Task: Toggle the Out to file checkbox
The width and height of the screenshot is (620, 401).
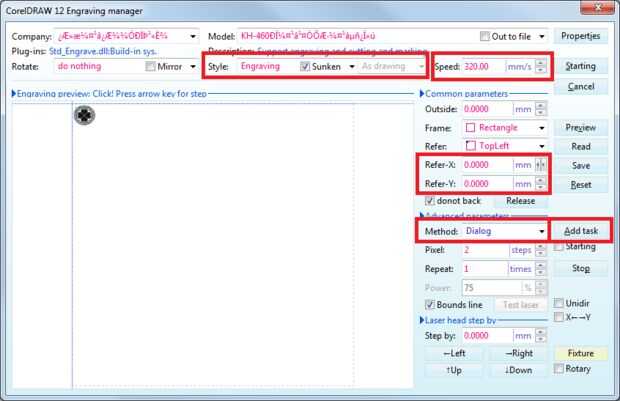Action: pyautogui.click(x=484, y=36)
